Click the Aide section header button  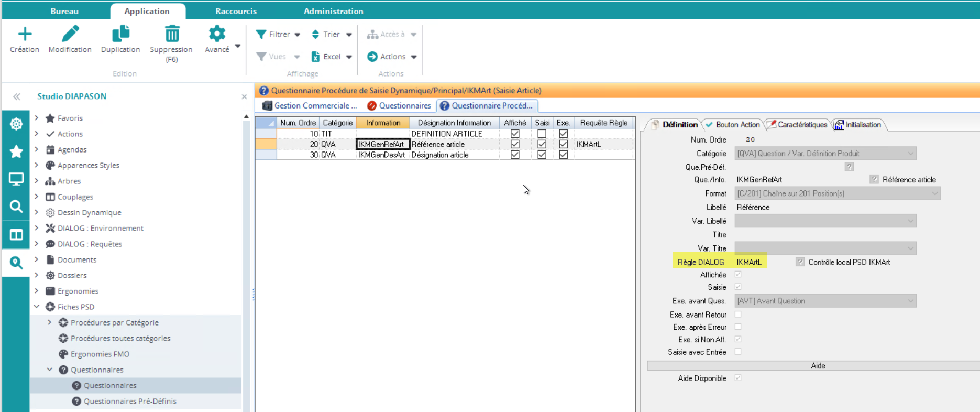pos(817,366)
